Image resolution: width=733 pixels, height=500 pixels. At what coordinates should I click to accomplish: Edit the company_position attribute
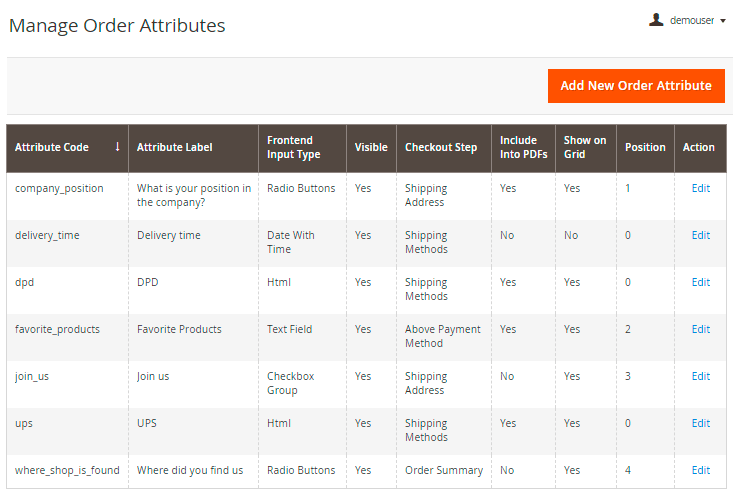point(701,188)
